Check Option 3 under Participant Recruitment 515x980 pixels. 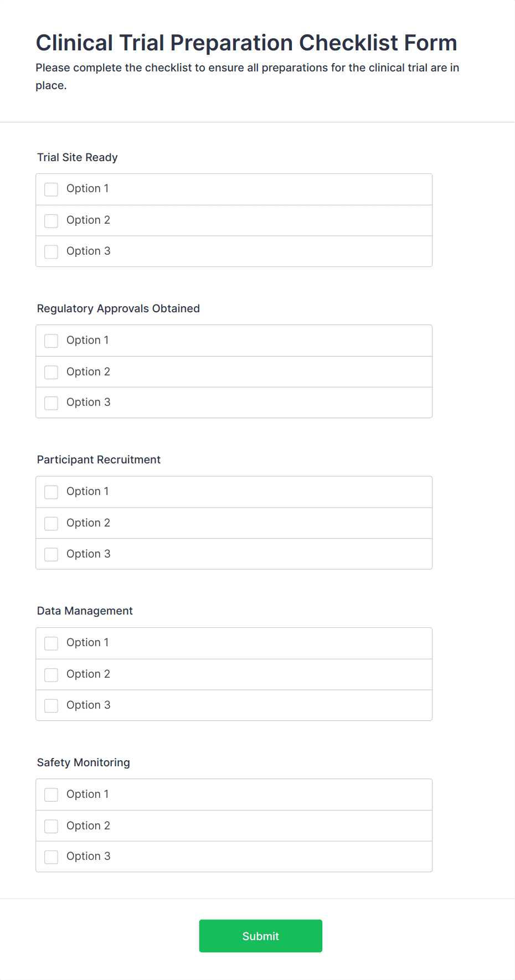(51, 554)
